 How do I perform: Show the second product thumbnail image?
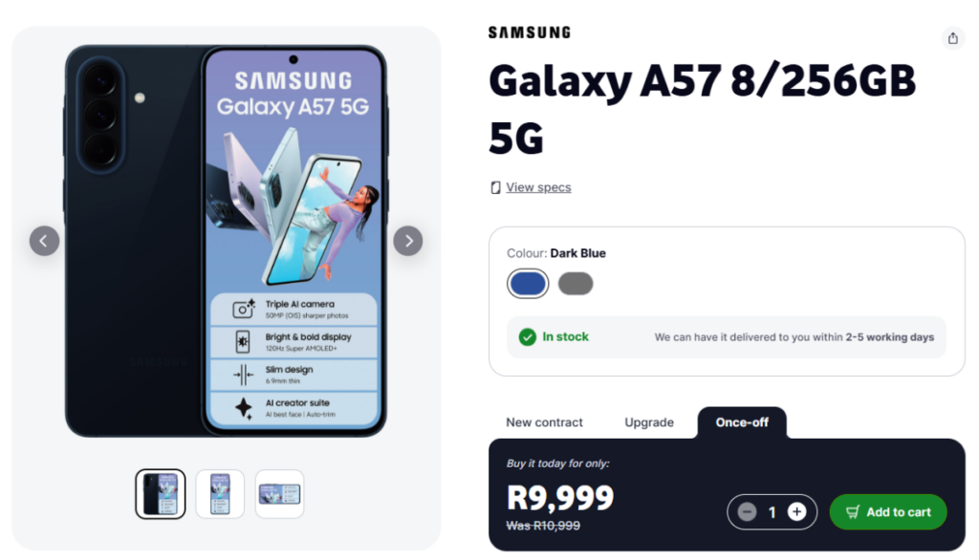pos(220,493)
